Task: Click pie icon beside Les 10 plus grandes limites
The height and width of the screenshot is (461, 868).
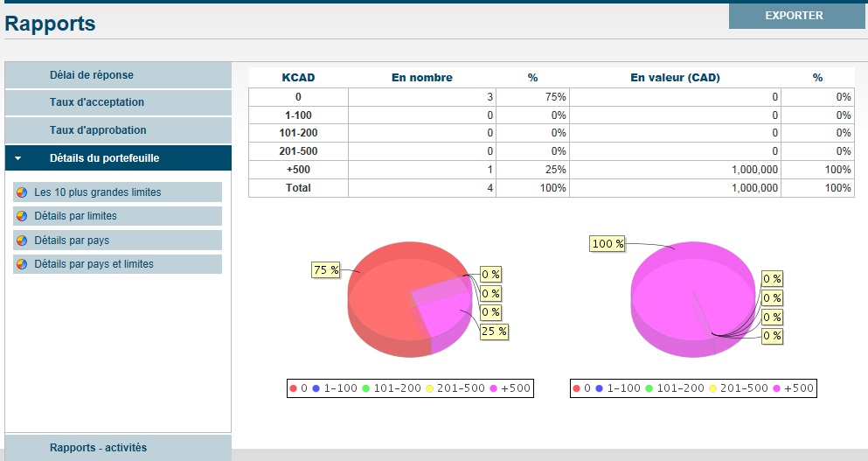Action: click(x=22, y=192)
